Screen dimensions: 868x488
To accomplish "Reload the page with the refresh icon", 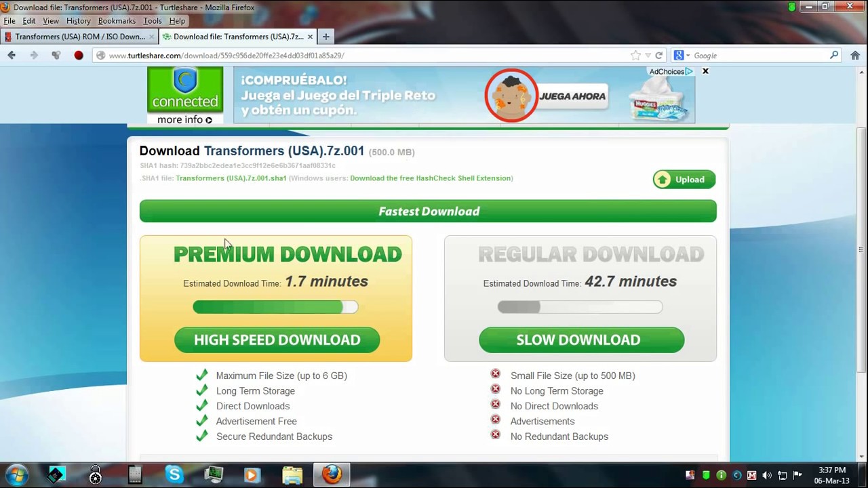I will click(x=659, y=56).
